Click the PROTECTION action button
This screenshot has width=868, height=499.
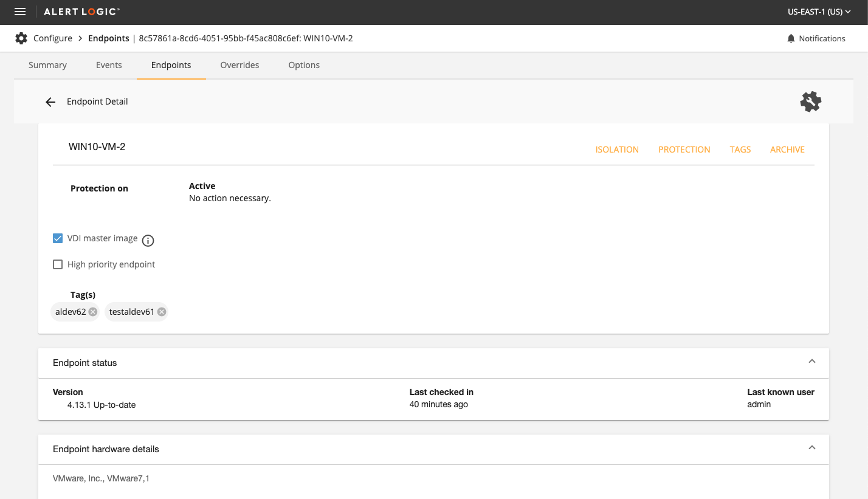pos(684,150)
